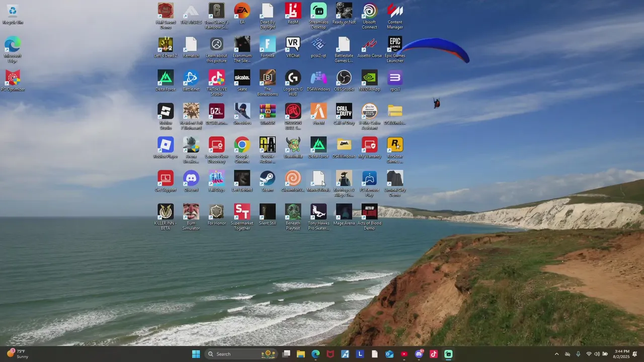Viewport: 644px width, 362px height.
Task: Select the Supermarket Together shortcut
Action: click(242, 217)
